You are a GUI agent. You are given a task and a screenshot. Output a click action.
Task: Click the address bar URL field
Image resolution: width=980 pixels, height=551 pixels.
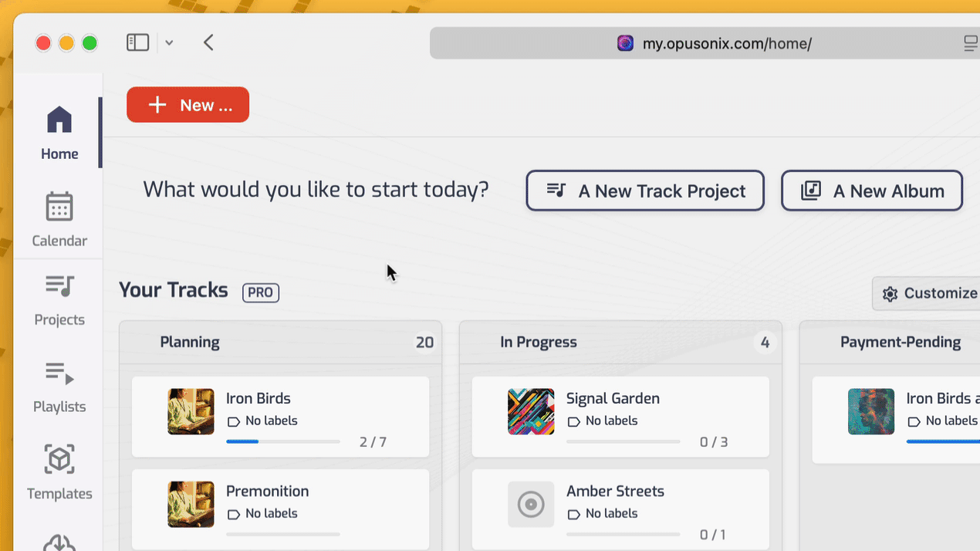727,43
